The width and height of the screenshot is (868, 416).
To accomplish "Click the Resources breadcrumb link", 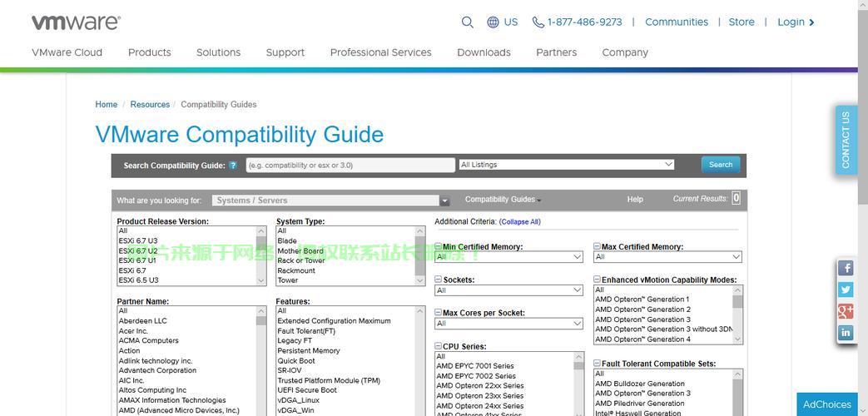I will pyautogui.click(x=150, y=104).
